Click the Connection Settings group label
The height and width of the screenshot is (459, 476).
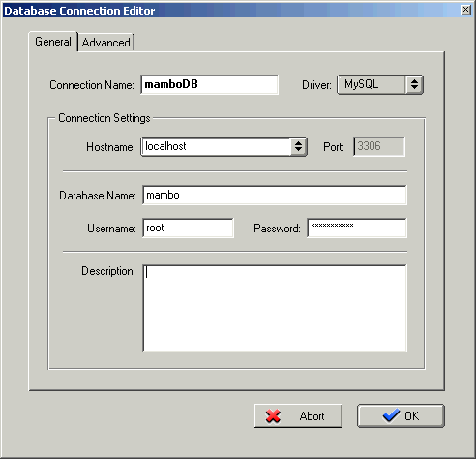coord(104,118)
